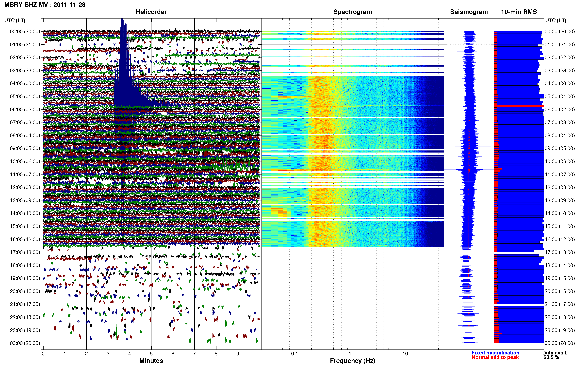
Task: Select the 'Spectrogram' panel heading
Action: click(352, 12)
